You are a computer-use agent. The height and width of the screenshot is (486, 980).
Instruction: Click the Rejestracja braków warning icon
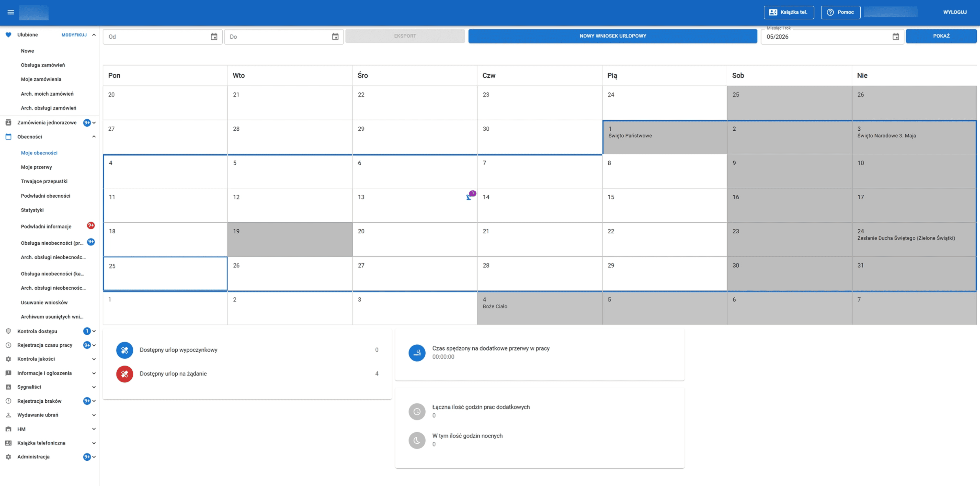point(8,401)
